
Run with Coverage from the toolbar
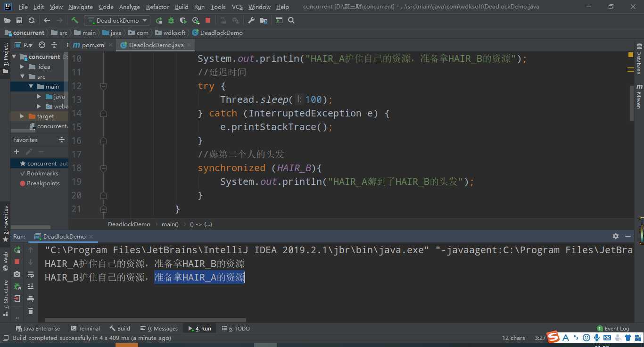point(183,20)
